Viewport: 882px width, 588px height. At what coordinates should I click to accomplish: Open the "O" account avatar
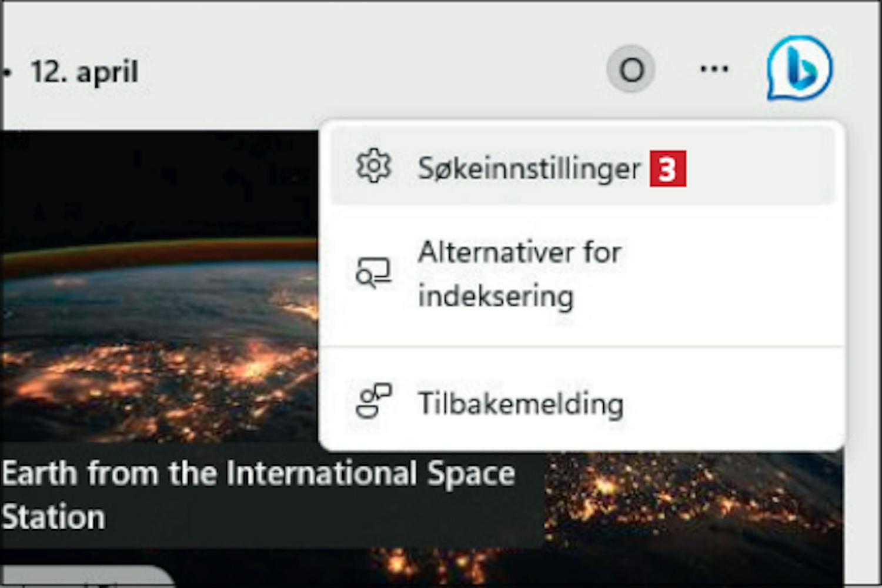click(x=631, y=69)
